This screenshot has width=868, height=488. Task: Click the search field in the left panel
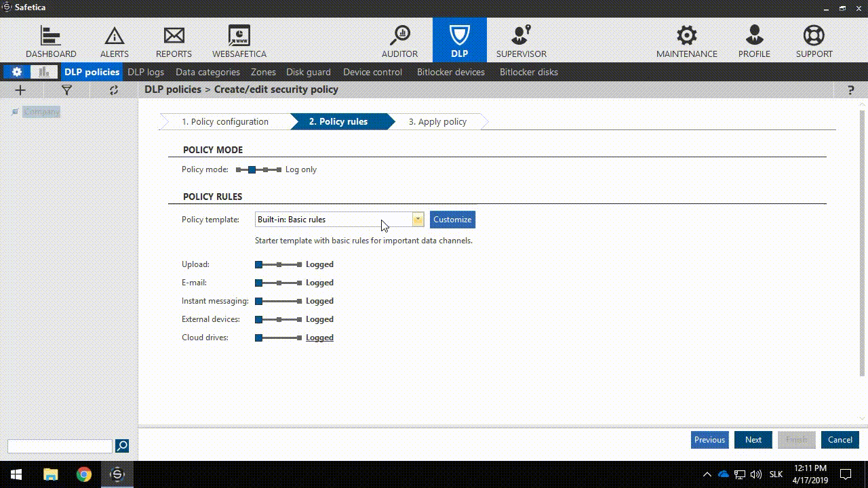pos(60,445)
